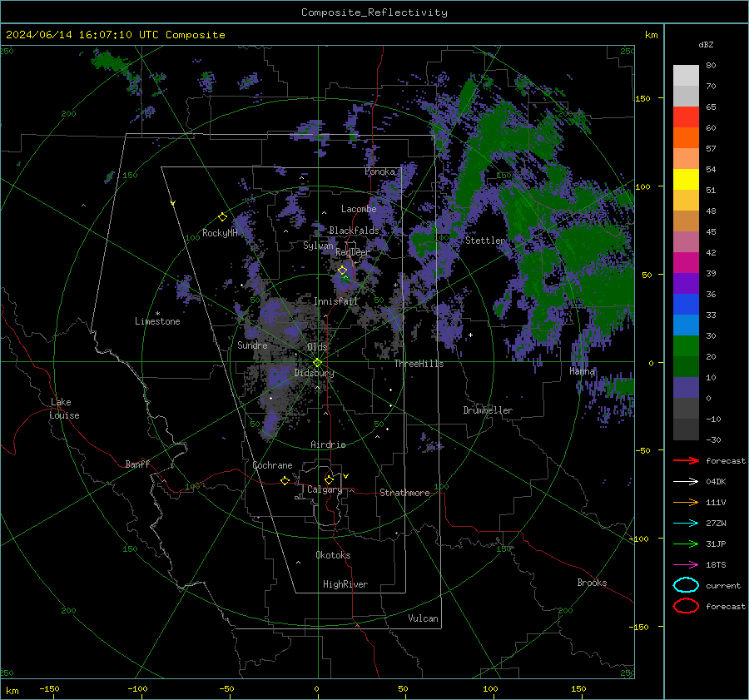This screenshot has width=749, height=700.
Task: Click the Okotoks town label
Action: [x=333, y=555]
